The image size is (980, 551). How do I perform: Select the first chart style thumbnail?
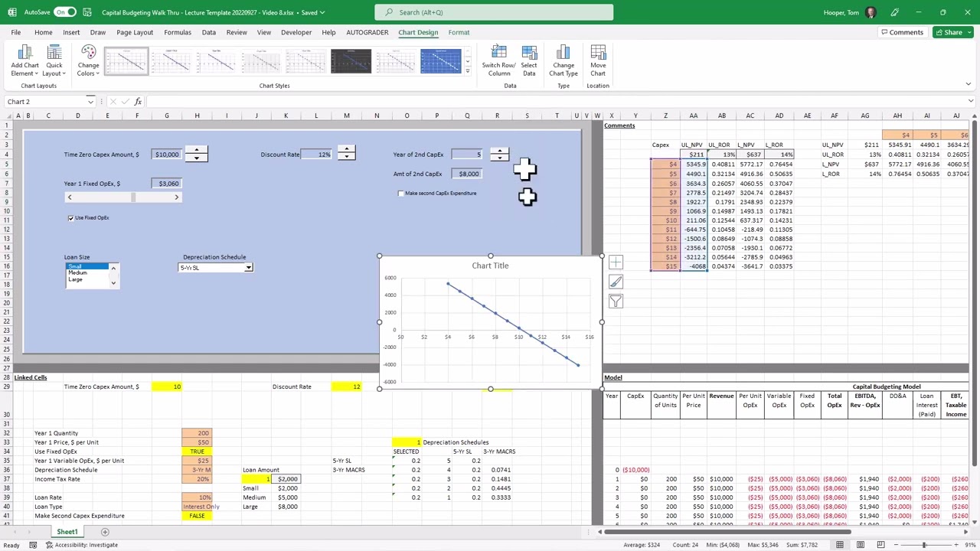point(126,61)
